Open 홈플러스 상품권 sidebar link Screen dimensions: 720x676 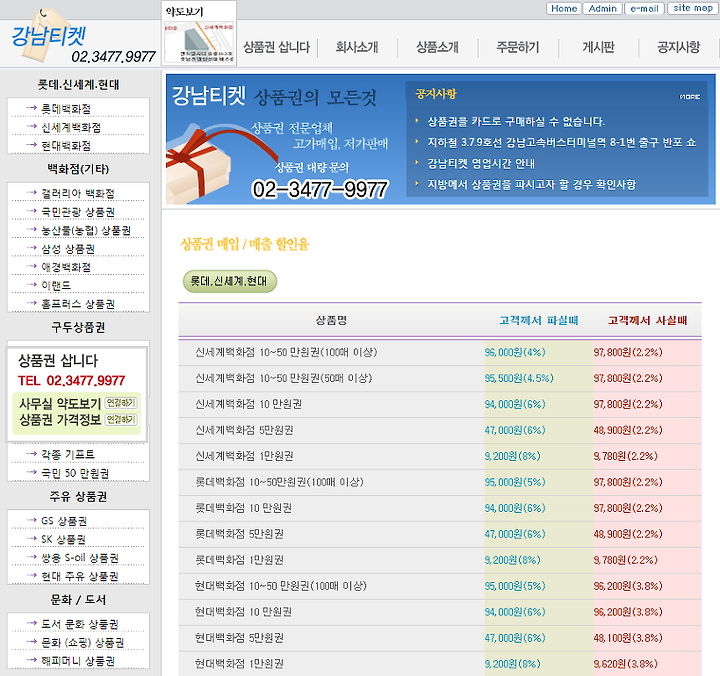point(78,304)
